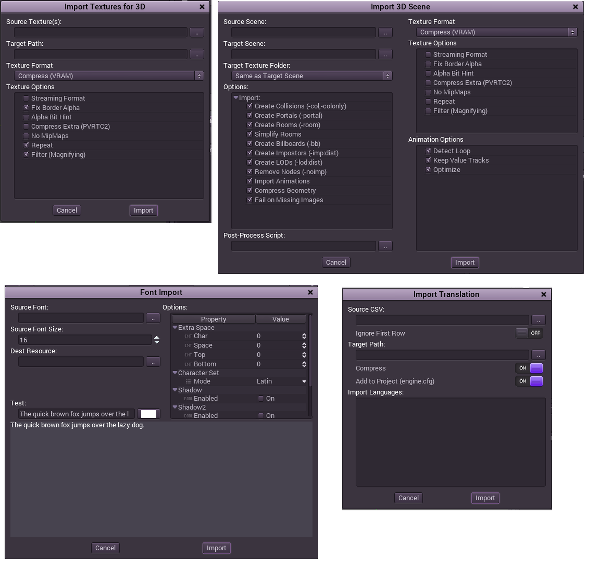Collapse the Extra Space property group

coord(175,327)
